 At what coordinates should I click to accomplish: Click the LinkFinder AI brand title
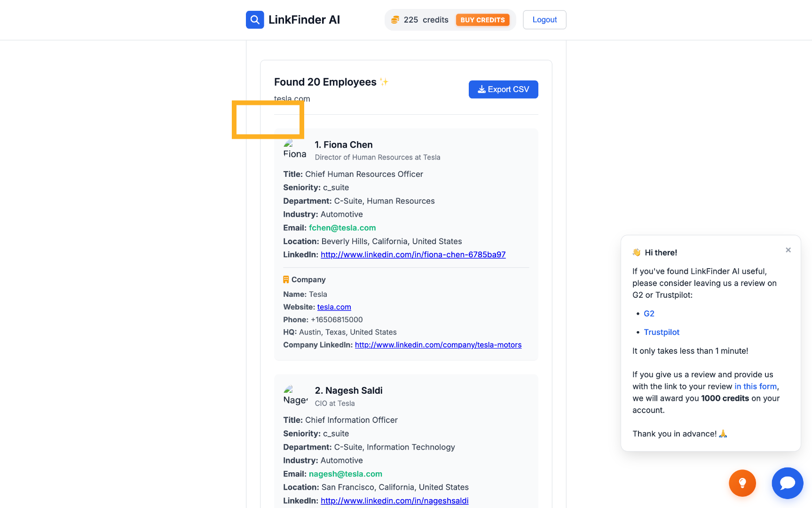[x=304, y=20]
